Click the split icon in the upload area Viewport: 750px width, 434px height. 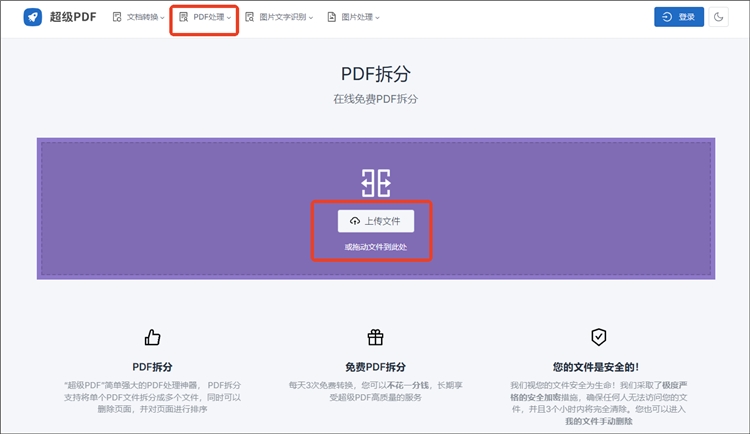pos(375,182)
